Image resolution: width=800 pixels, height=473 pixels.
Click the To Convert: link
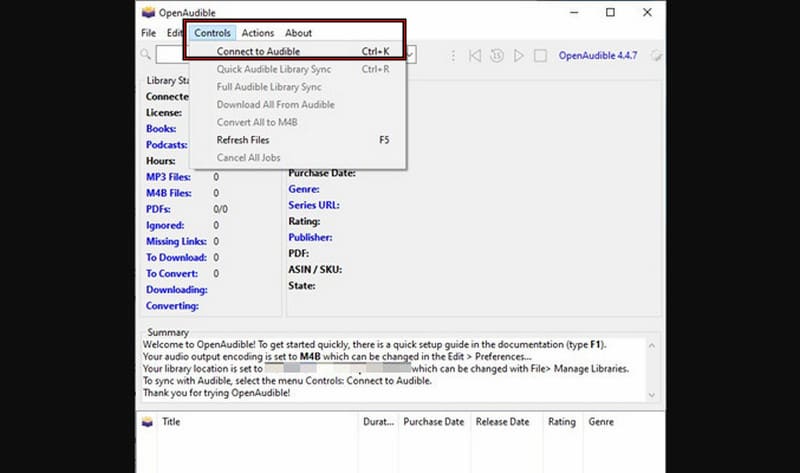[171, 273]
